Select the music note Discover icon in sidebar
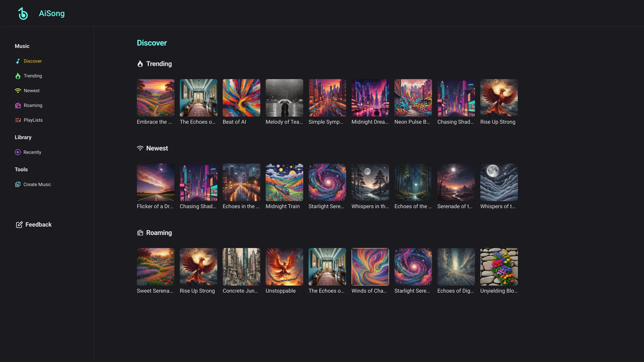The width and height of the screenshot is (644, 362). pyautogui.click(x=18, y=61)
